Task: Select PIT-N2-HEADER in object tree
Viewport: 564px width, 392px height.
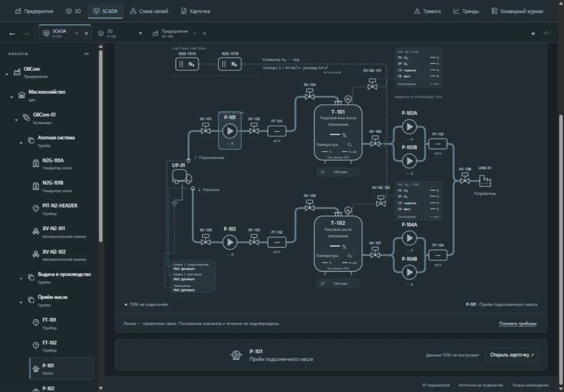Action: (62, 209)
